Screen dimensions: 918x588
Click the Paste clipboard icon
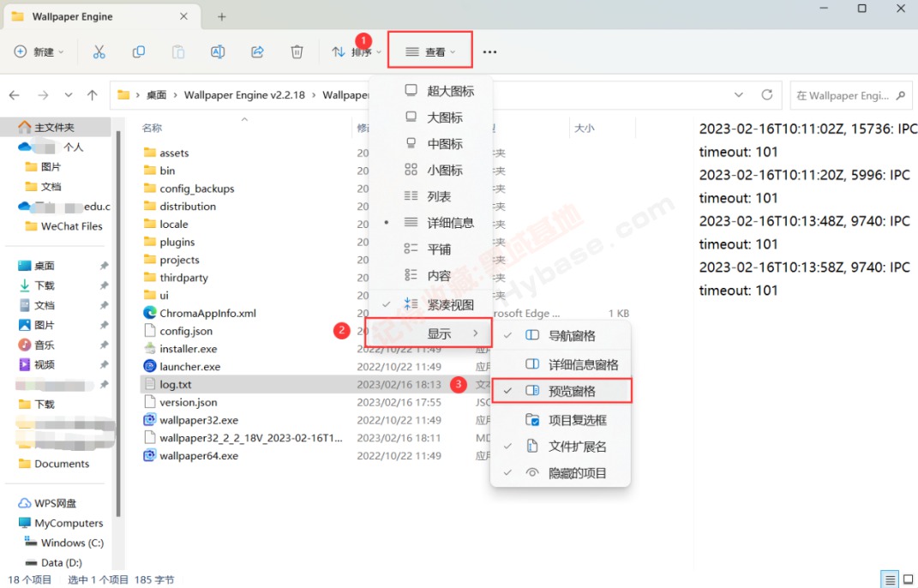pos(178,52)
